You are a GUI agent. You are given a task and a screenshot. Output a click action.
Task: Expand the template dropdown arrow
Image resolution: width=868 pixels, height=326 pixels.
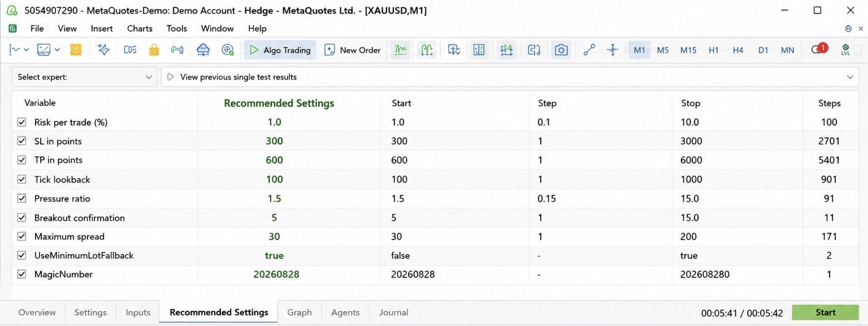[x=57, y=50]
